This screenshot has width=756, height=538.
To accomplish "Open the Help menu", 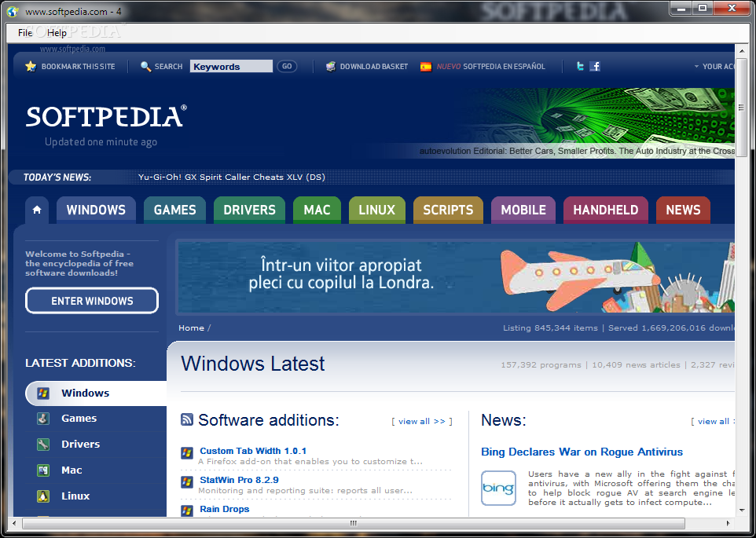I will (57, 33).
